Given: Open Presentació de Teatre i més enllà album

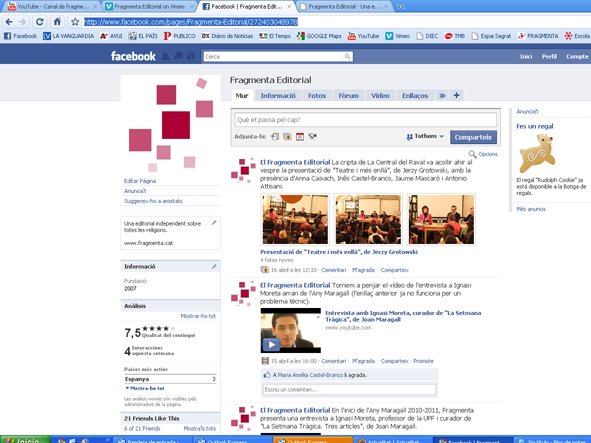Looking at the screenshot, I should point(338,252).
